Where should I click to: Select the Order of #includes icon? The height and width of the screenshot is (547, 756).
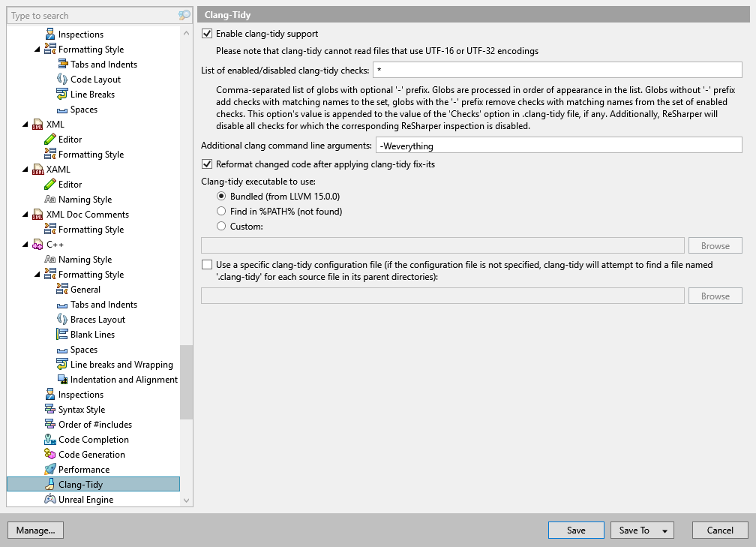click(x=49, y=424)
